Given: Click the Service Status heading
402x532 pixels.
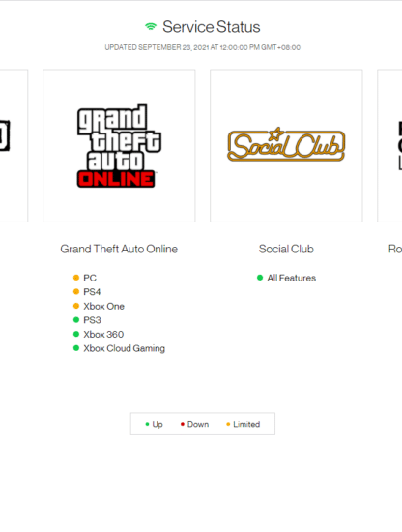Looking at the screenshot, I should [x=212, y=27].
